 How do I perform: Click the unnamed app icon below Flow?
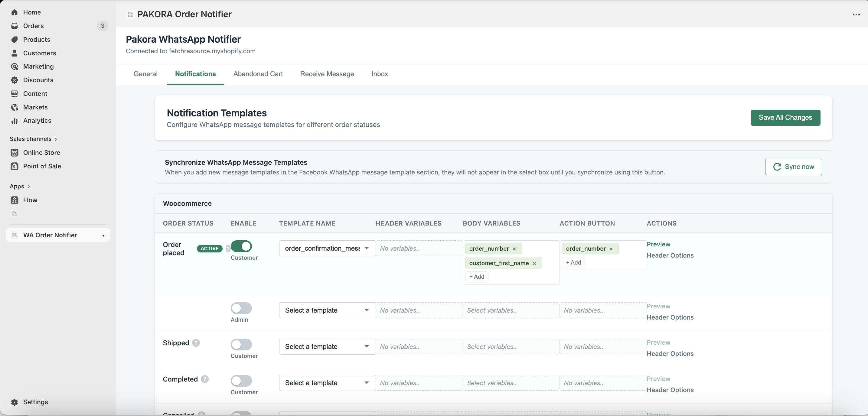15,213
